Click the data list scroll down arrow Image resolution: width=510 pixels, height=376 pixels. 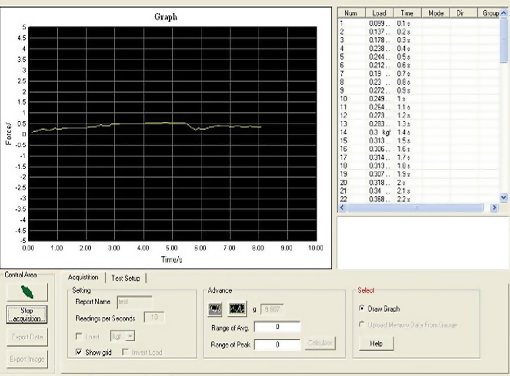point(504,198)
